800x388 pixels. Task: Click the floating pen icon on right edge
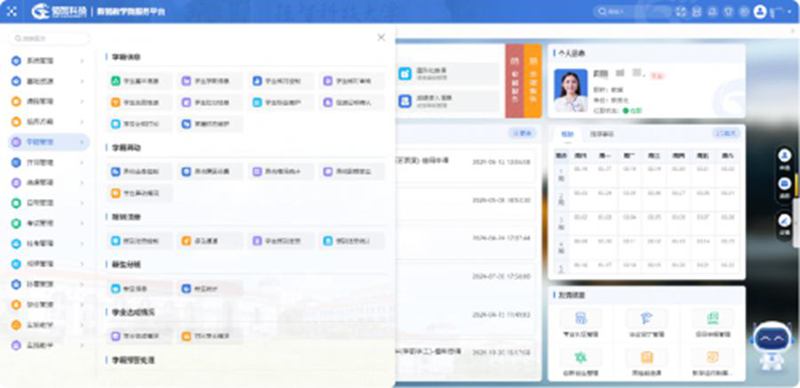(x=785, y=221)
